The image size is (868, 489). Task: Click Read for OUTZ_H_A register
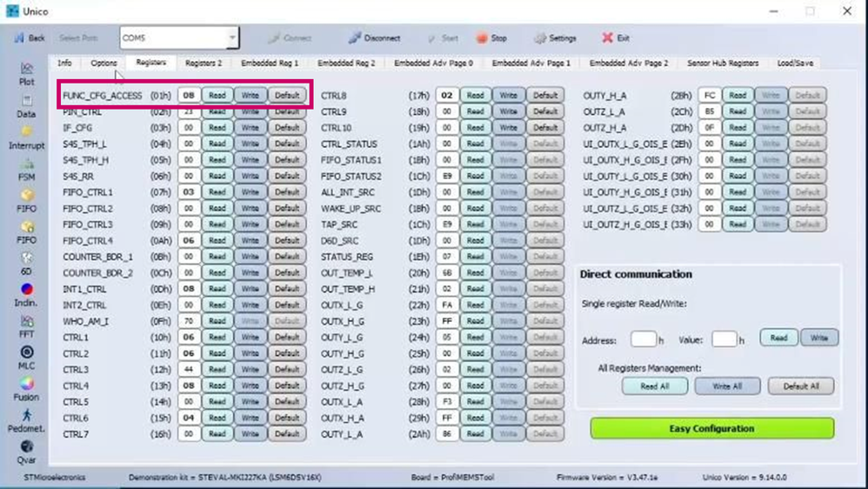738,127
